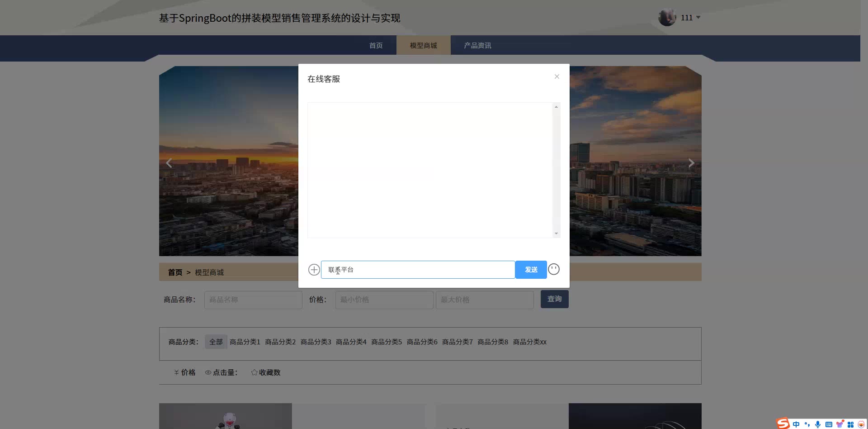
Task: Click the microphone voice input icon
Action: pos(818,424)
